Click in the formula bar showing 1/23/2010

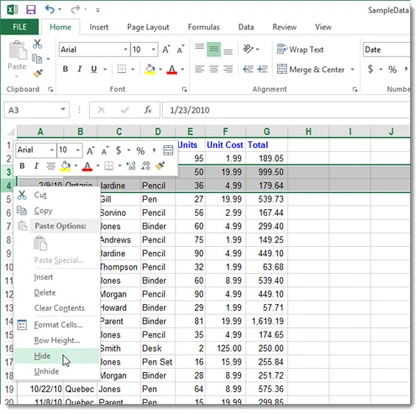pos(286,110)
